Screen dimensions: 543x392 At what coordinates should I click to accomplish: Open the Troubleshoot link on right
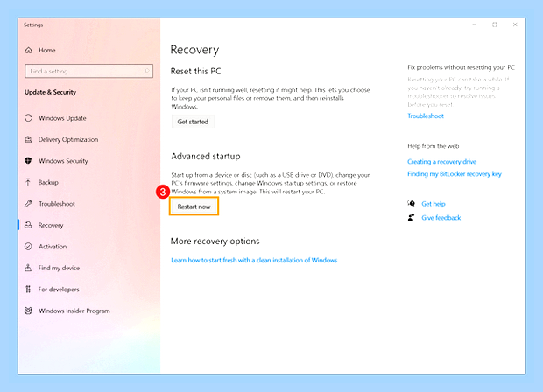[x=426, y=115]
